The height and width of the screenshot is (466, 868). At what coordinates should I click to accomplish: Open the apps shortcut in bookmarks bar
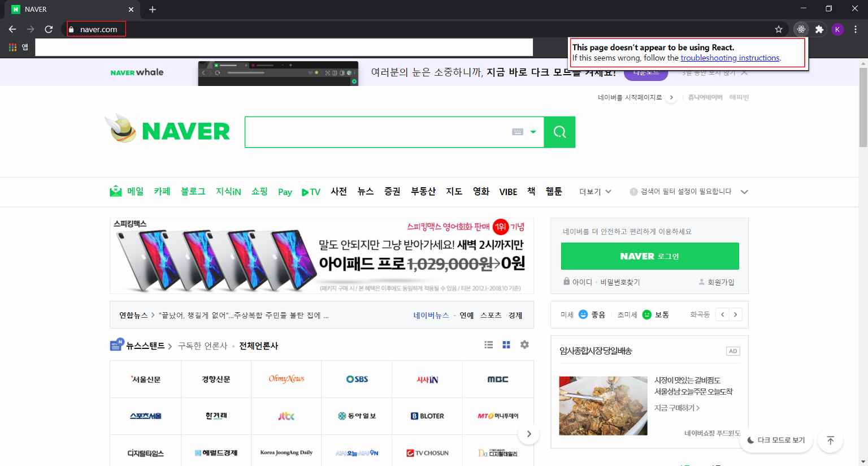18,48
